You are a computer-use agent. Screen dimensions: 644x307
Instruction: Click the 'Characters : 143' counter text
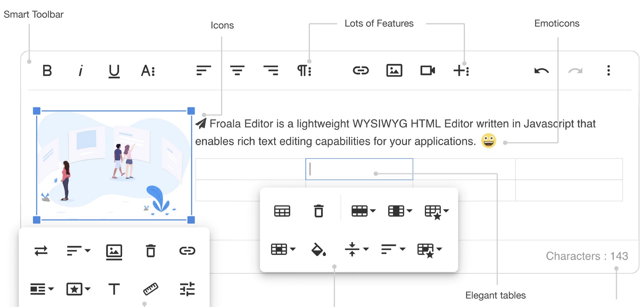pos(587,256)
